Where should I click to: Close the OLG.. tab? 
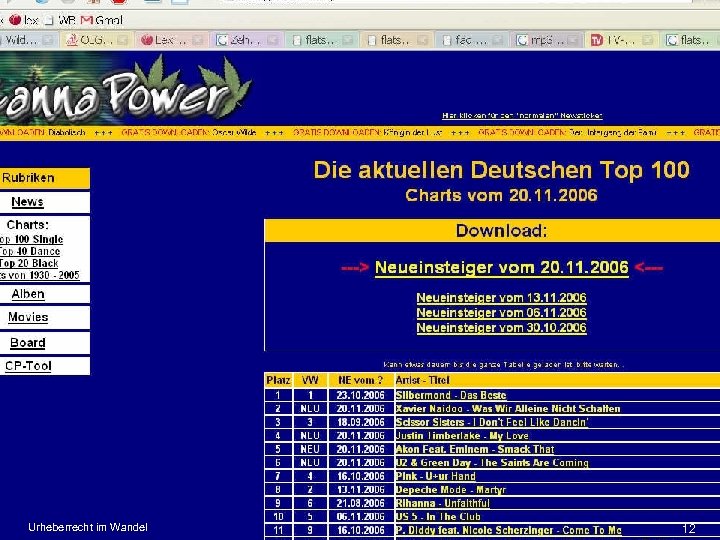(123, 40)
